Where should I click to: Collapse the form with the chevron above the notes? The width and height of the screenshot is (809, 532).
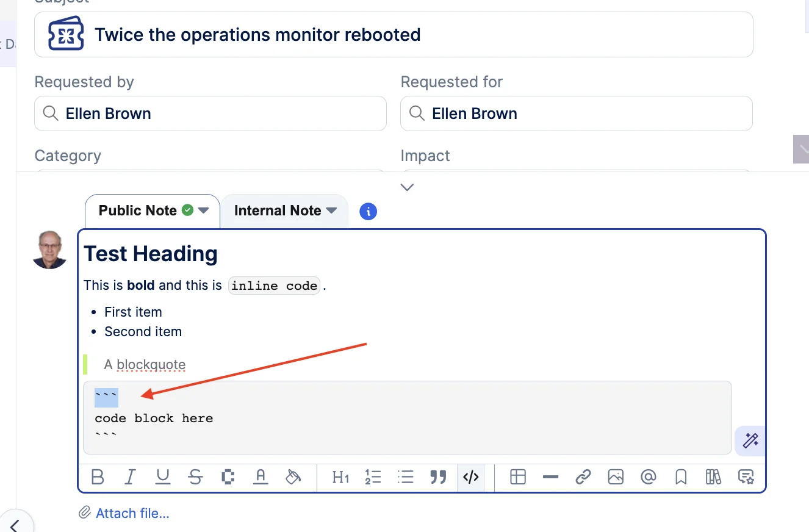click(x=407, y=187)
